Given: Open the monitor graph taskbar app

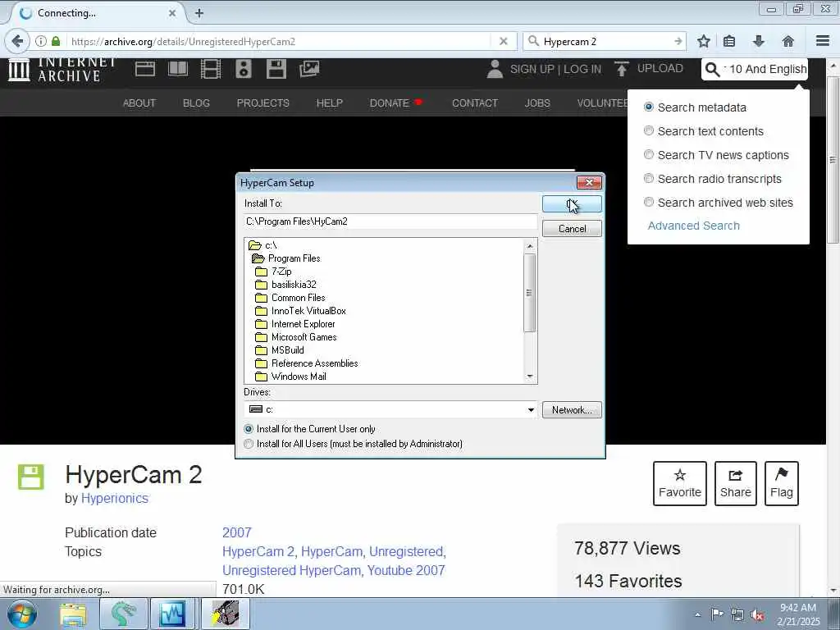Looking at the screenshot, I should coord(172,614).
